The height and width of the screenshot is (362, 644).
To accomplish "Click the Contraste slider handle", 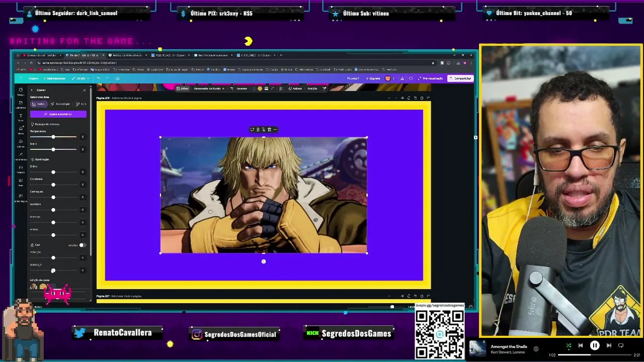I will (x=53, y=185).
